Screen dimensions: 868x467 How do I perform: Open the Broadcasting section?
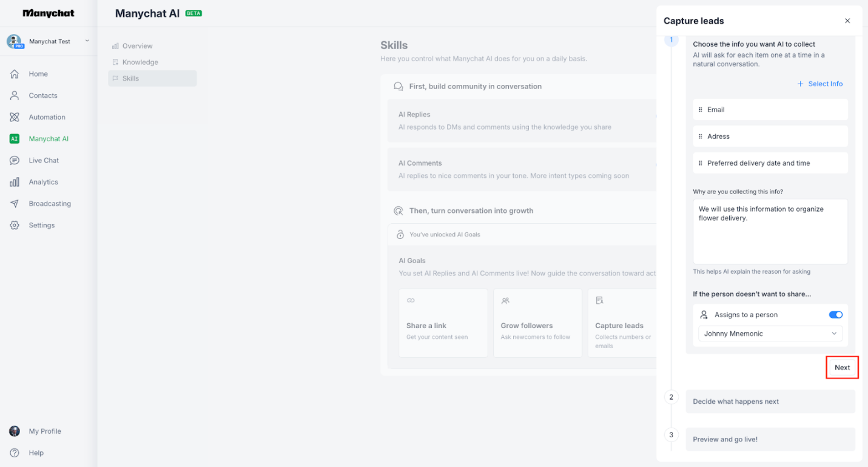[x=49, y=203]
